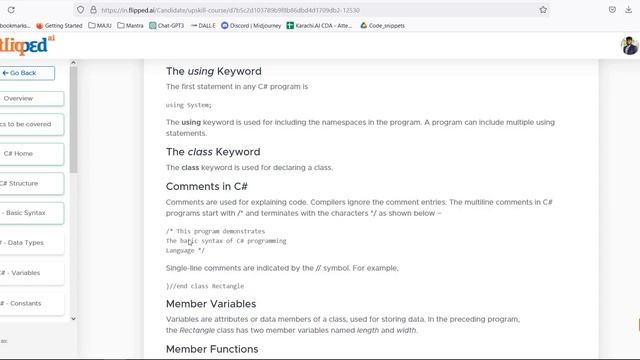The width and height of the screenshot is (640, 360).
Task: Click the sidebar scroll down arrow
Action: (x=73, y=319)
